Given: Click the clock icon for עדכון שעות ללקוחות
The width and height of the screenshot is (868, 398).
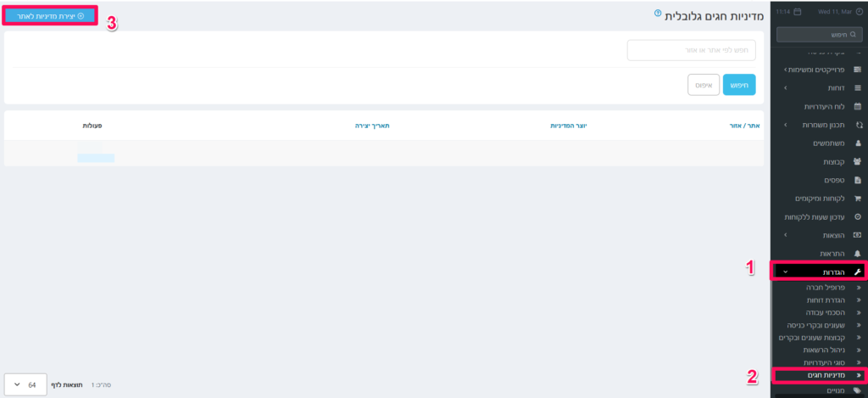Looking at the screenshot, I should pos(857,217).
